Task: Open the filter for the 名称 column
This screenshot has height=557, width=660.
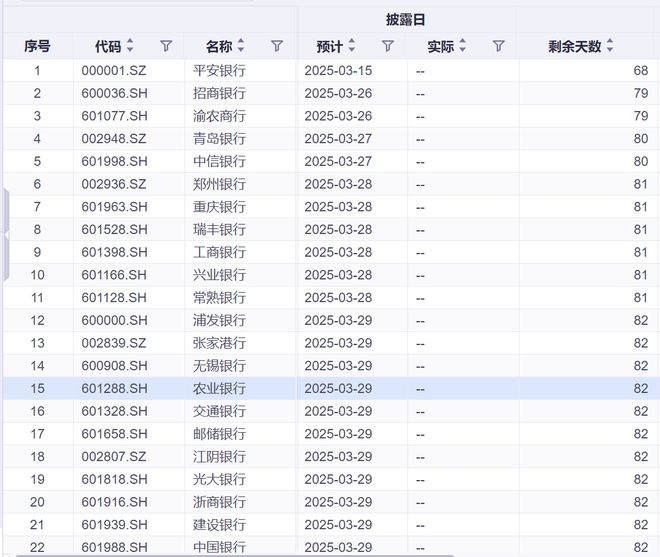Action: pyautogui.click(x=277, y=46)
